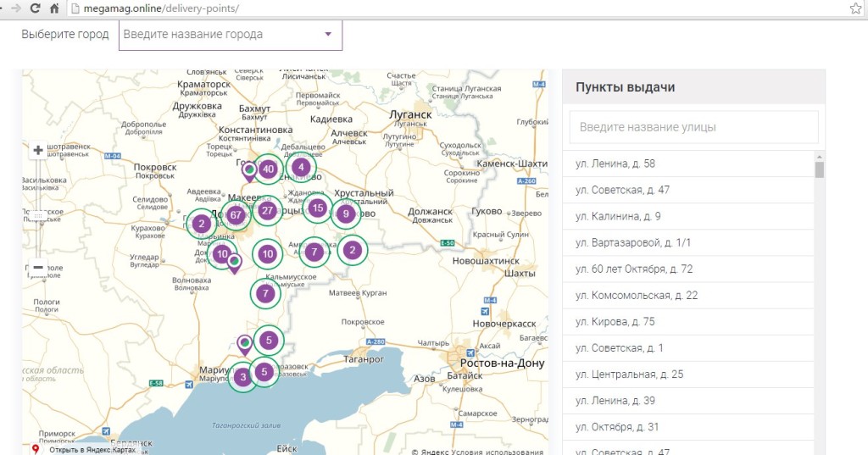Select address 'ул. Ленина, д. 39'

(x=688, y=400)
